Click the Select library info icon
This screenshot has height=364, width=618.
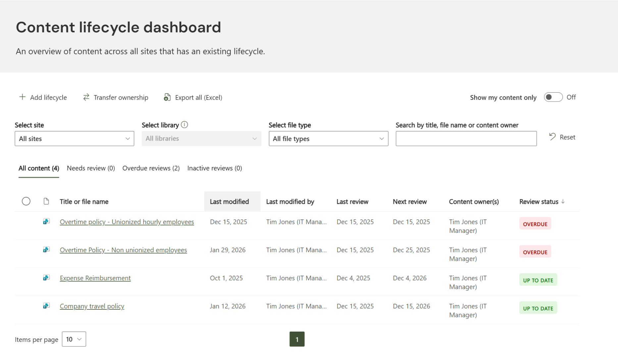184,125
